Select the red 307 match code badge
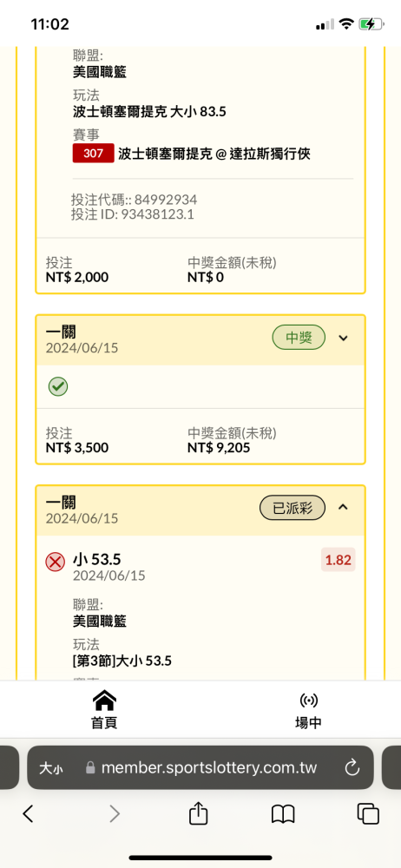Screen dimensions: 401x868 [93, 154]
